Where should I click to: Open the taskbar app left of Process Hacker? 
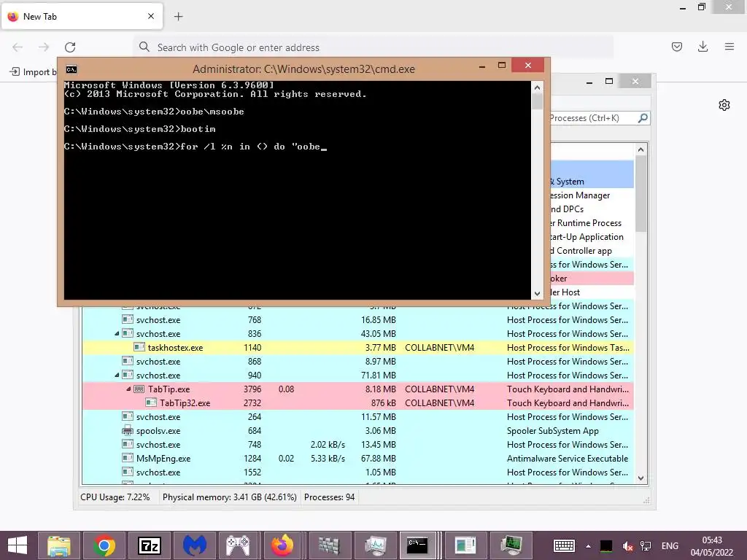(x=465, y=545)
